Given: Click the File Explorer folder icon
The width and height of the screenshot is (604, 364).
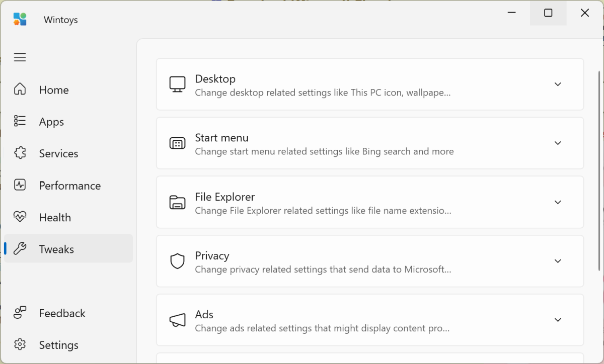Looking at the screenshot, I should point(177,202).
